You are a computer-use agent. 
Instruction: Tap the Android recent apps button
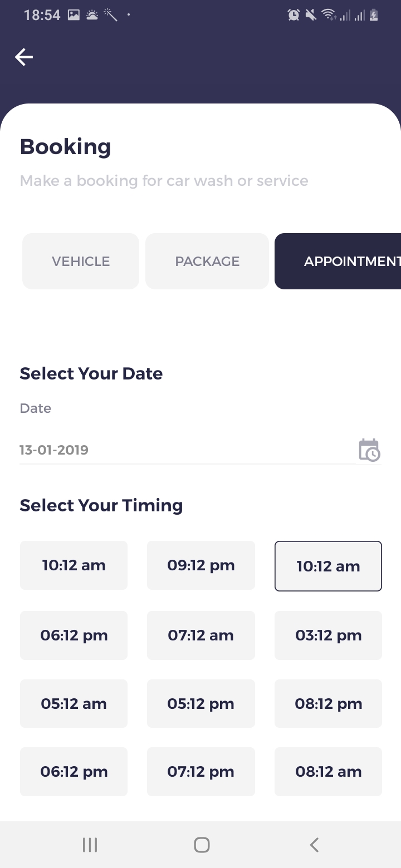[x=90, y=845]
